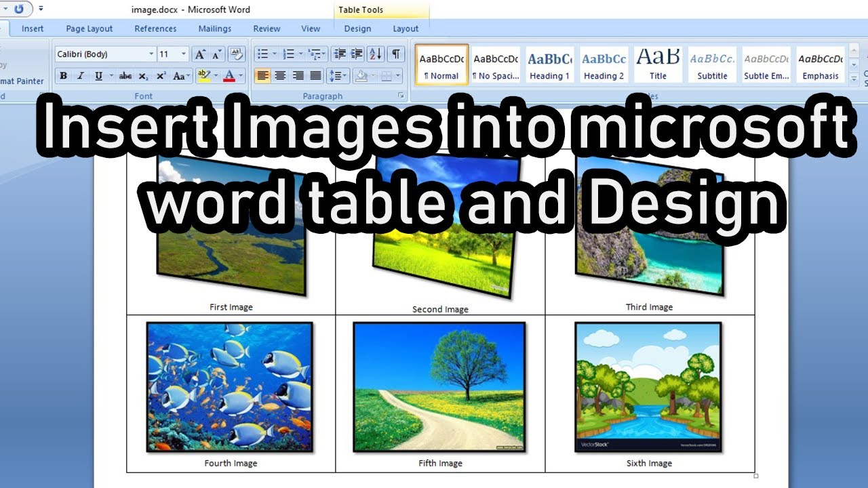Show next row of Styles gallery

pos(854,65)
